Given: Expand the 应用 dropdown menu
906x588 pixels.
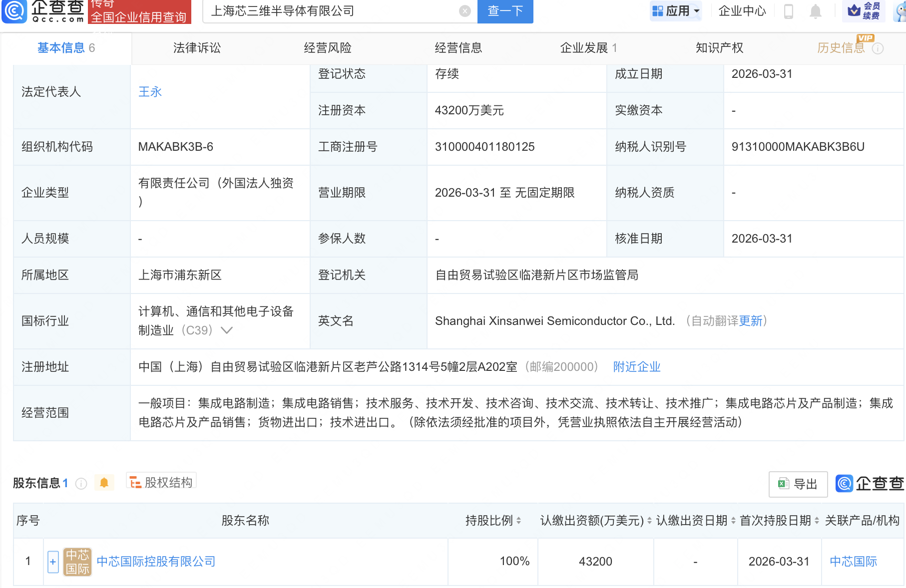Looking at the screenshot, I should pyautogui.click(x=676, y=11).
